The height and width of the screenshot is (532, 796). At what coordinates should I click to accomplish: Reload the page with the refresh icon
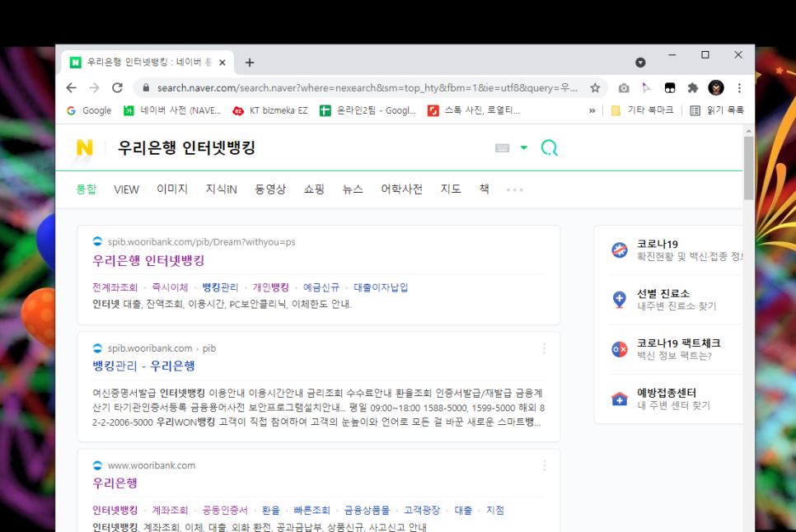tap(117, 88)
